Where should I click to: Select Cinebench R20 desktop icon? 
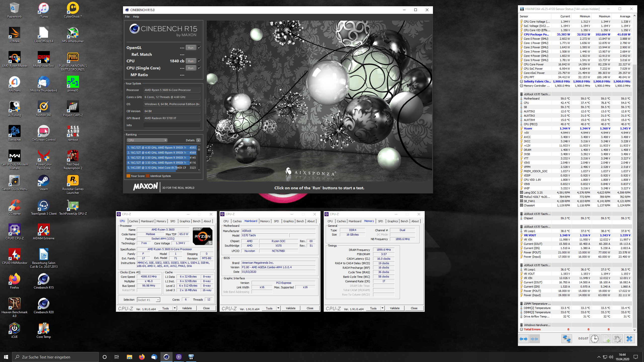pyautogui.click(x=44, y=306)
